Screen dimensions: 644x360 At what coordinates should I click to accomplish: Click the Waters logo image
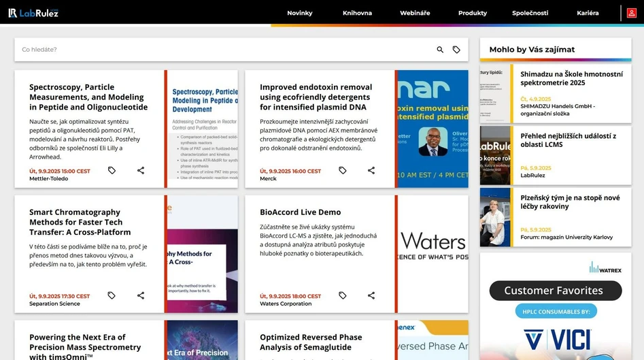click(433, 254)
